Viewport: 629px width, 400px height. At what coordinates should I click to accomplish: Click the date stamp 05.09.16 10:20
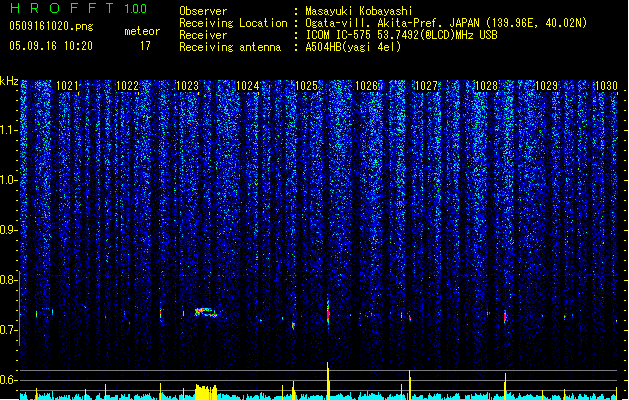(51, 46)
